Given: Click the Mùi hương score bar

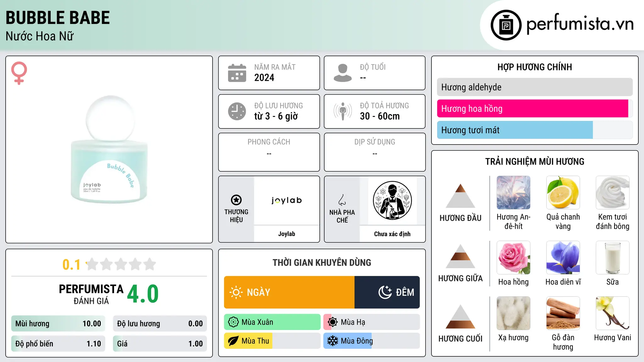Looking at the screenshot, I should 58,324.
